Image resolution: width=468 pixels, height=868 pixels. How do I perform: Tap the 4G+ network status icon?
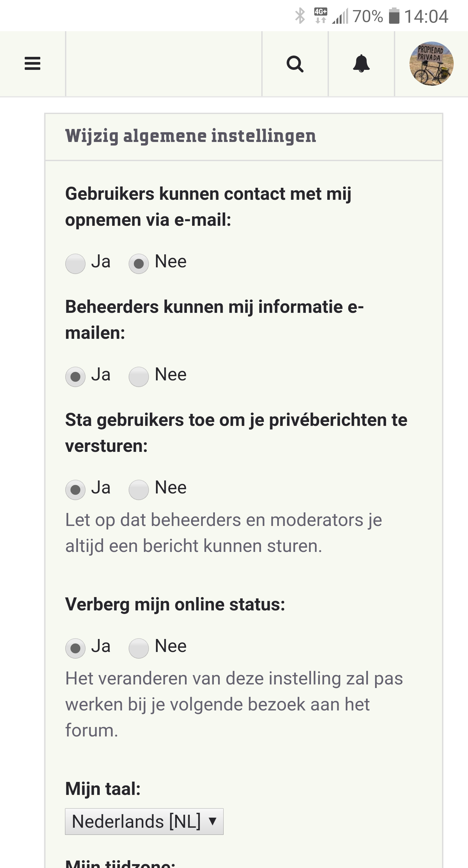click(x=320, y=16)
